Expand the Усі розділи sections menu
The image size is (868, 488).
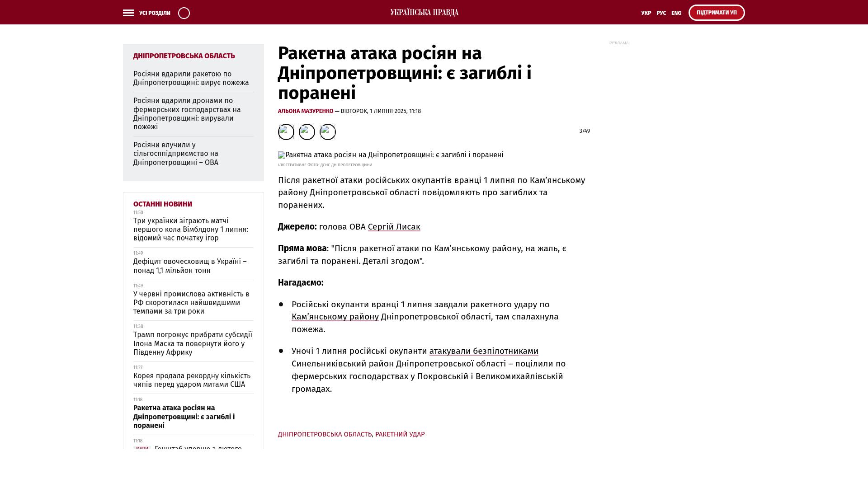pos(155,13)
